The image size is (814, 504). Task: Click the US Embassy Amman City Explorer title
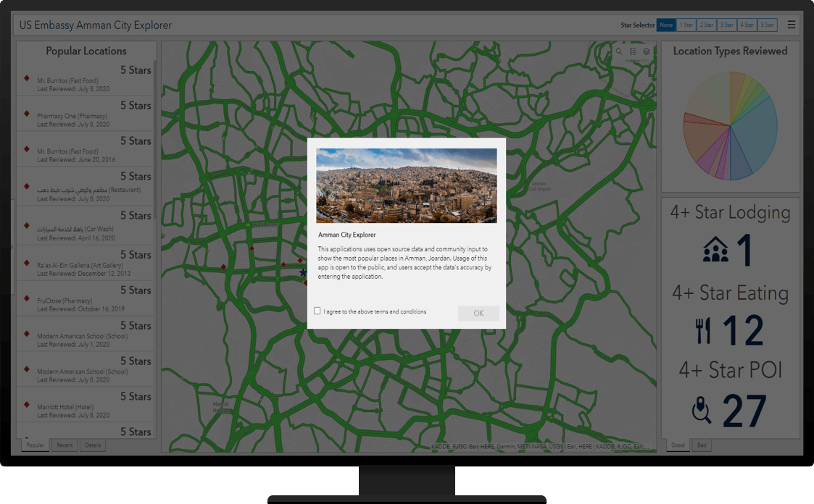point(96,25)
